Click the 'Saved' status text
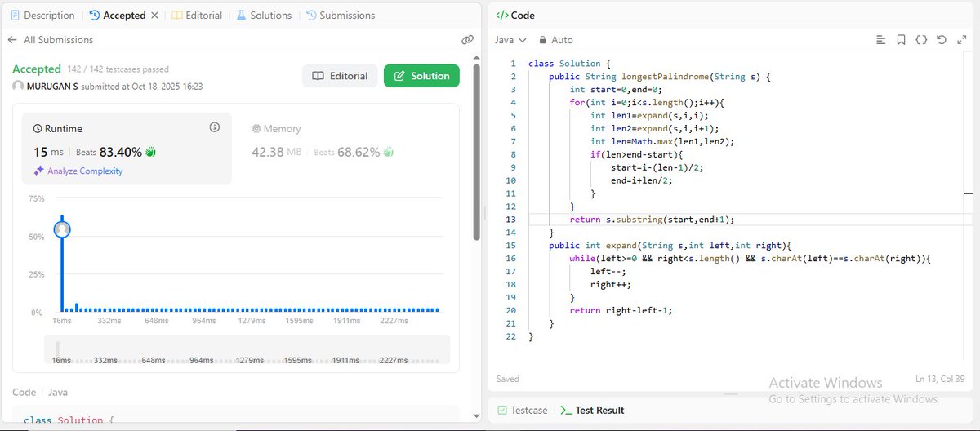This screenshot has width=980, height=431. coord(508,379)
